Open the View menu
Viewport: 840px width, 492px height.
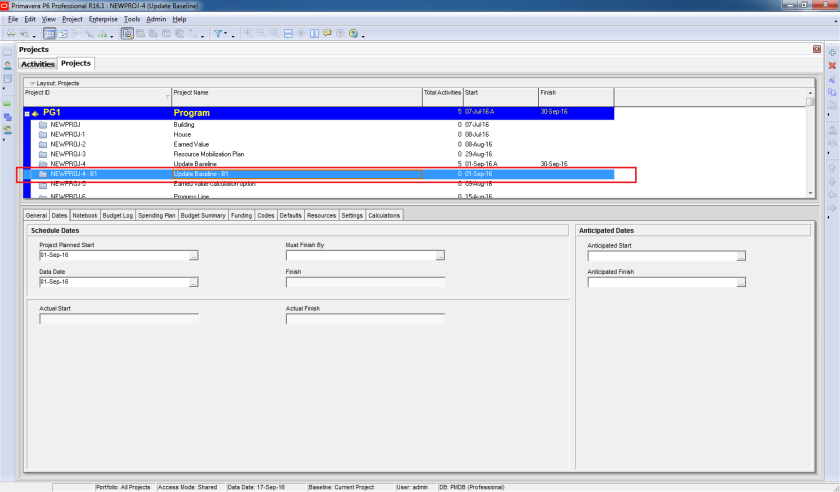[x=49, y=19]
